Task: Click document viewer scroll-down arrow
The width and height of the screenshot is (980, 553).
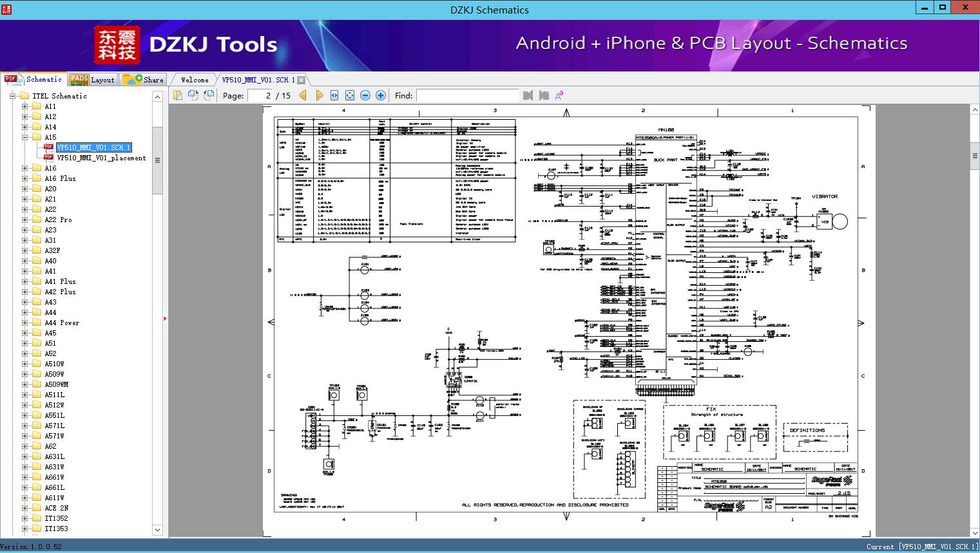Action: 975,532
